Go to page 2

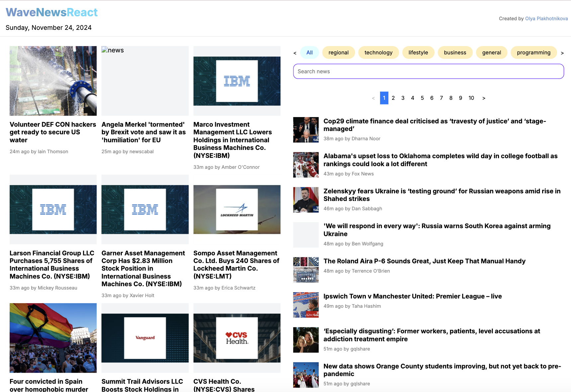tap(393, 98)
